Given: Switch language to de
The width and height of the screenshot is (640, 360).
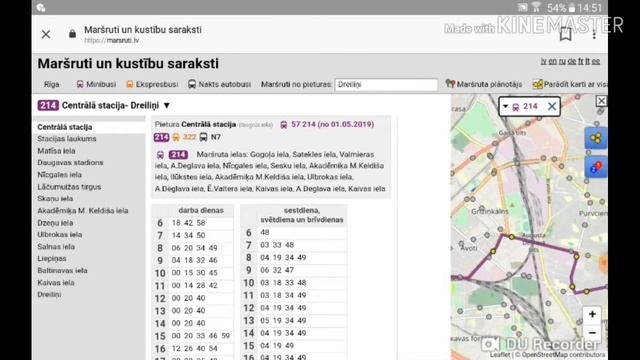Looking at the screenshot, I should (572, 61).
